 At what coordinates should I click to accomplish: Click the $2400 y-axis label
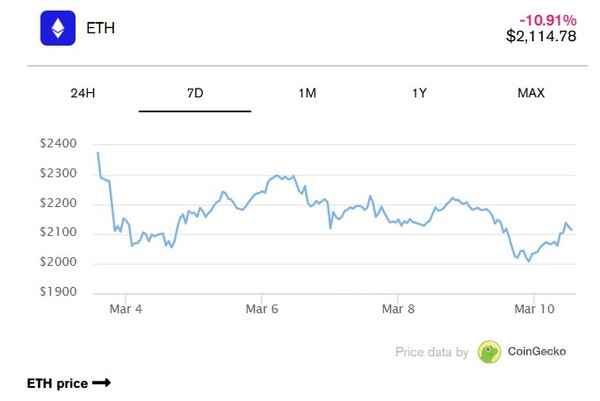[x=57, y=144]
